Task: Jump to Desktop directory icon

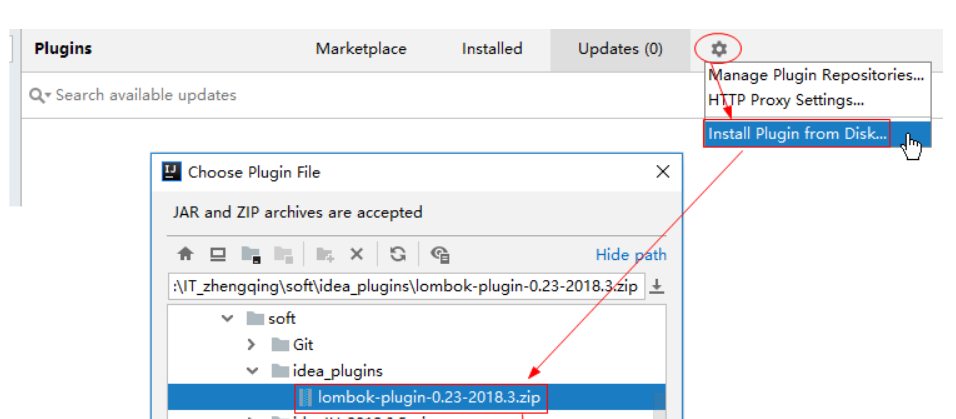Action: pos(218,254)
